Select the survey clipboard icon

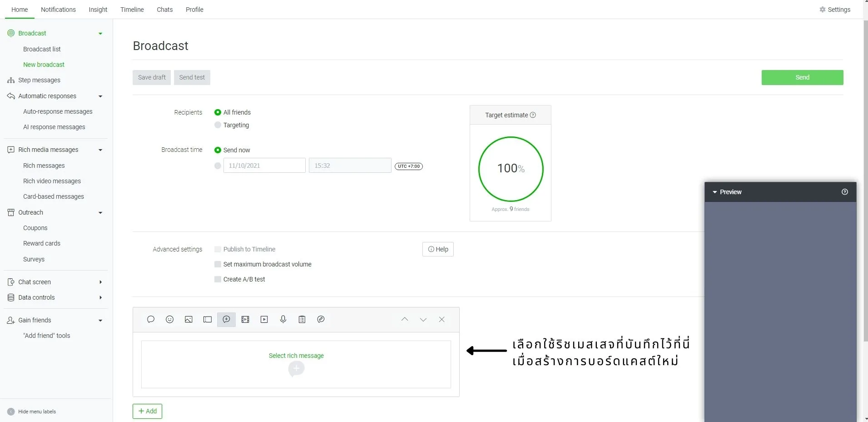302,320
